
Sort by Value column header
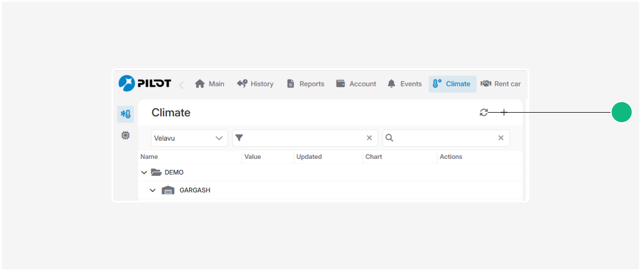[x=252, y=157]
